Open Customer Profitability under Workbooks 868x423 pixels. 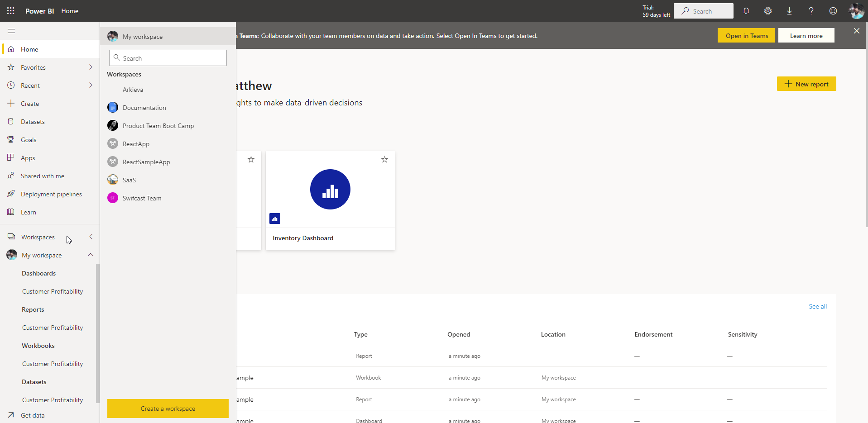(x=53, y=364)
